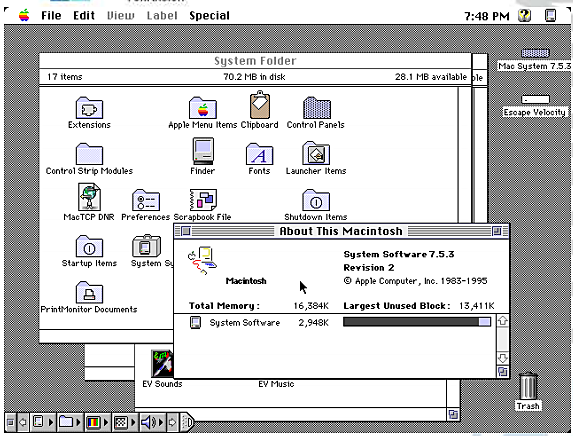Viewport: 573px width, 436px height.
Task: Click the About This Macintosh scroll-down arrow
Action: point(502,357)
